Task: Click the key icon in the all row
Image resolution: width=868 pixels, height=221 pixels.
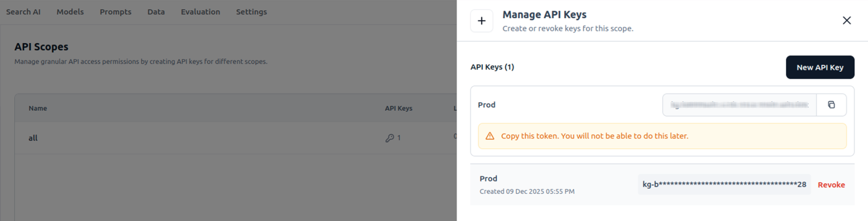Action: [389, 138]
